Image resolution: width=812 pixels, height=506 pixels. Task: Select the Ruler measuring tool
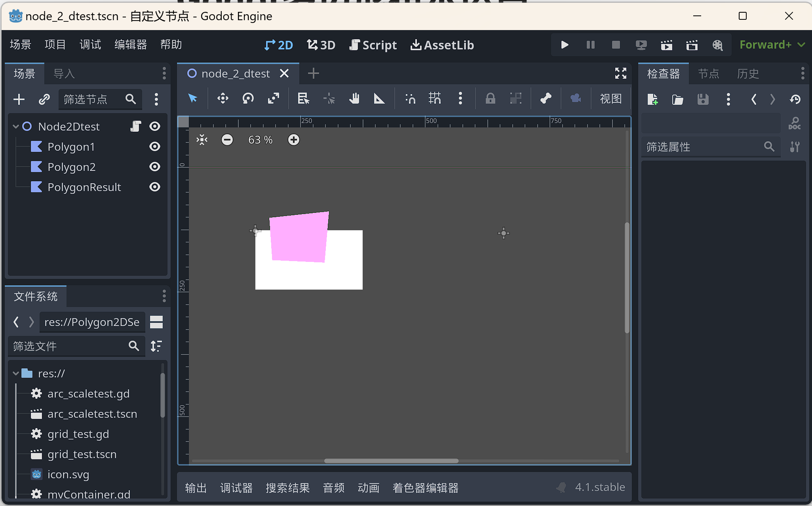click(x=379, y=99)
